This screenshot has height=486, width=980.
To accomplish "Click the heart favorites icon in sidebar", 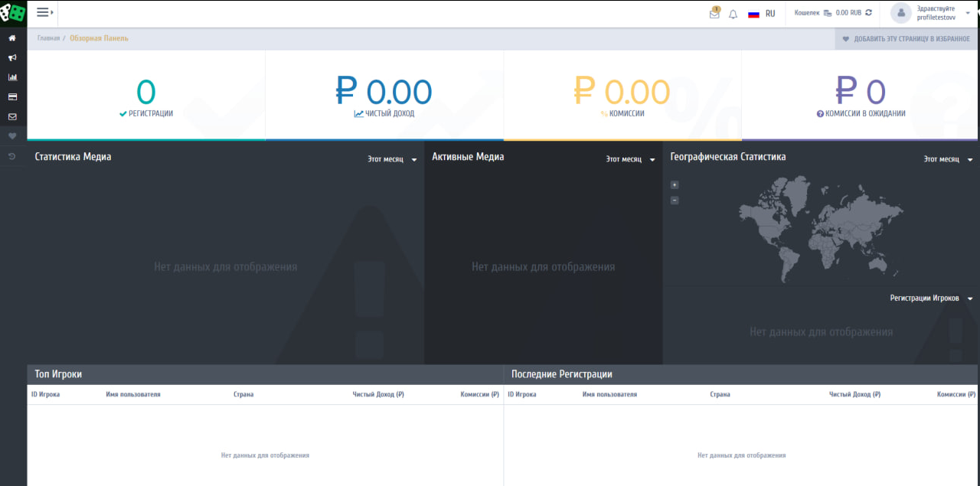I will tap(12, 136).
